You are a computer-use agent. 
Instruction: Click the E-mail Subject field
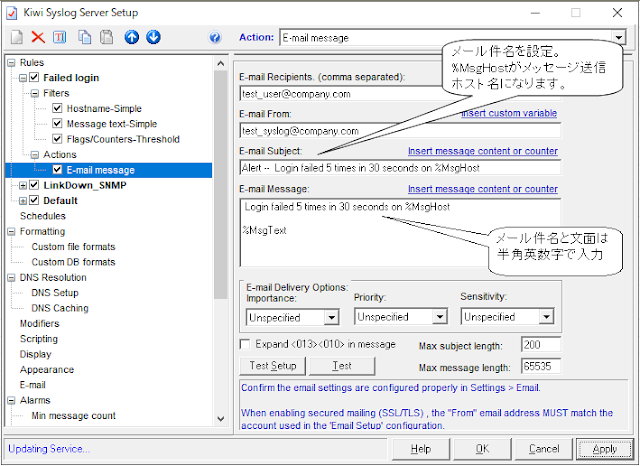click(400, 168)
